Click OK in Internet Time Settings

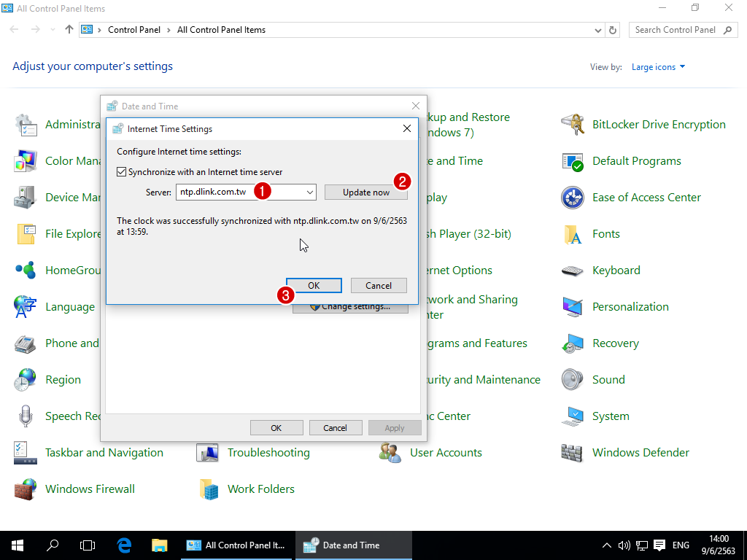tap(314, 285)
